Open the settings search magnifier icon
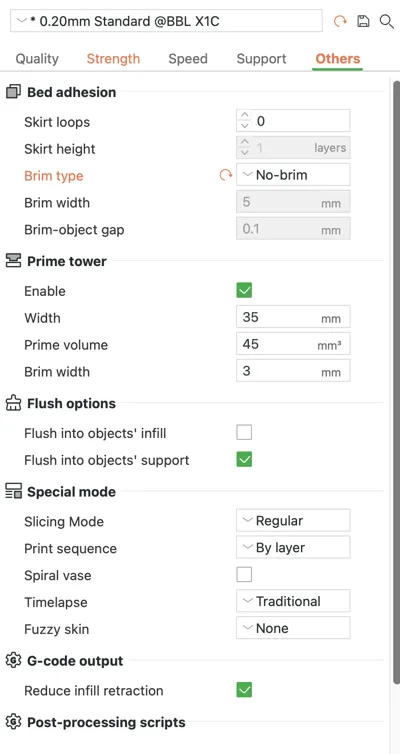The image size is (400, 754). click(x=387, y=21)
